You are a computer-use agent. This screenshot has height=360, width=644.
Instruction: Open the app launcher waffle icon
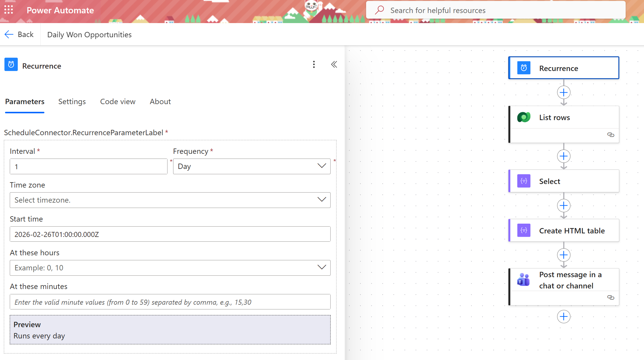pyautogui.click(x=9, y=10)
